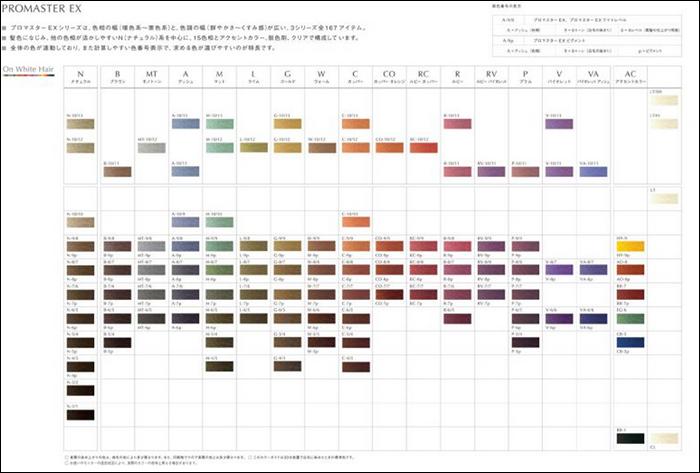Select the AC column header
700x473 pixels.
pyautogui.click(x=630, y=77)
